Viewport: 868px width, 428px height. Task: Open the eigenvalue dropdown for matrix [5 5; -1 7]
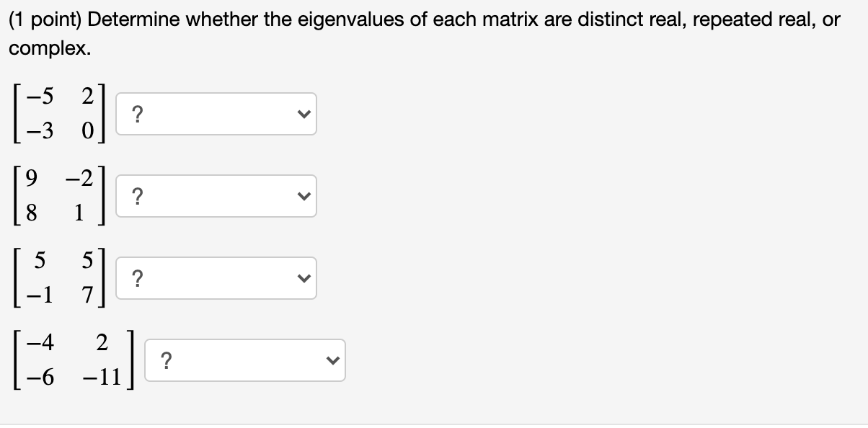coord(216,278)
